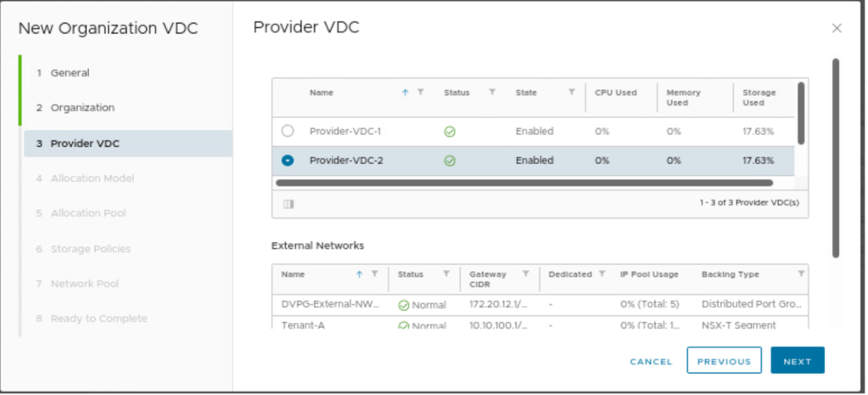Select Provider-VDC-2 radio button
Image resolution: width=868 pixels, height=395 pixels.
coord(288,161)
